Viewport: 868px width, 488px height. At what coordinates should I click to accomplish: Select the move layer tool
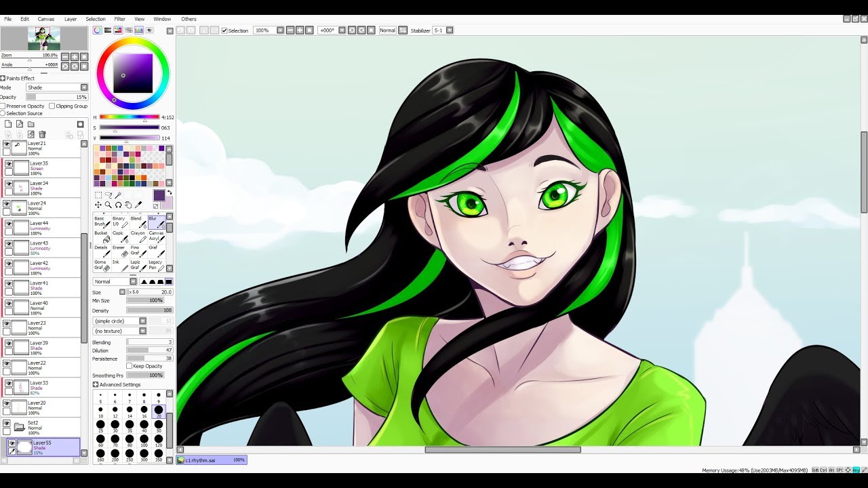98,205
